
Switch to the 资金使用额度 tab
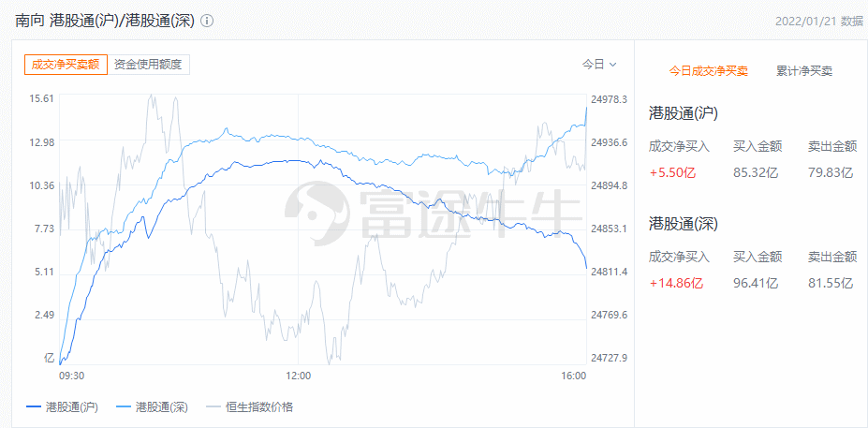click(x=148, y=65)
